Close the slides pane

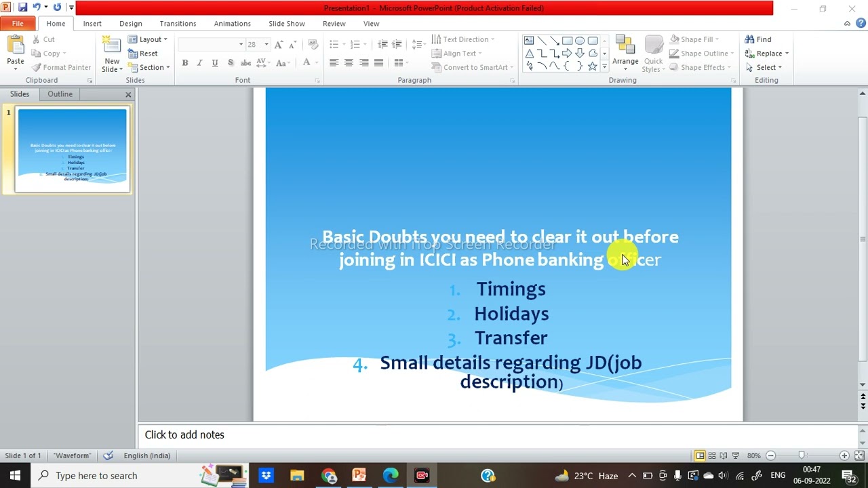(128, 95)
